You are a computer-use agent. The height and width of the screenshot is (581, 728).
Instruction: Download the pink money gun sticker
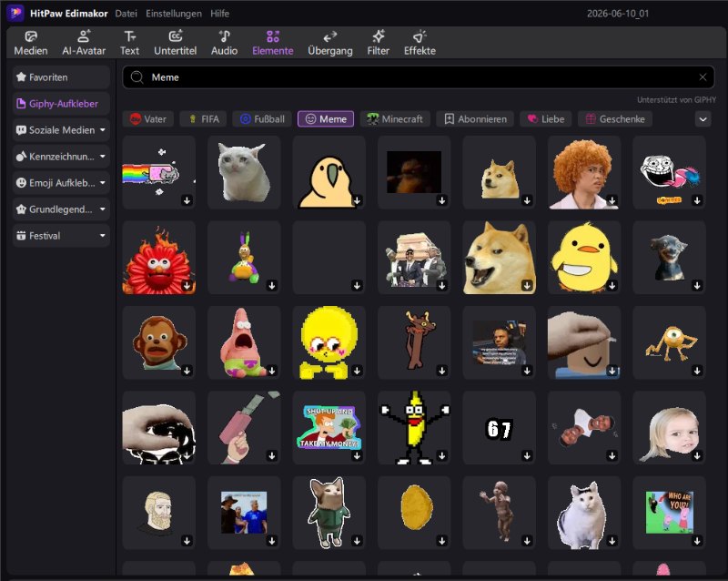pyautogui.click(x=272, y=455)
